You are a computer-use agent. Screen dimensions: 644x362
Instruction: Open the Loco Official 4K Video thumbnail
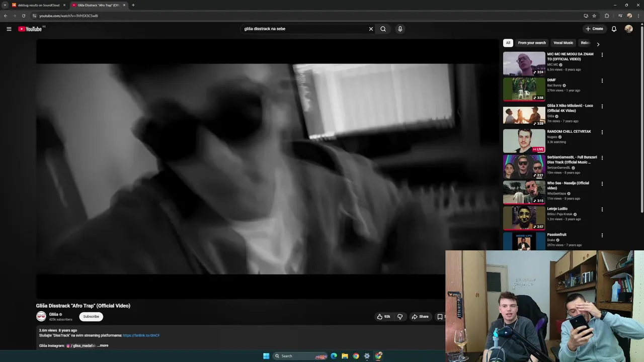pos(524,115)
